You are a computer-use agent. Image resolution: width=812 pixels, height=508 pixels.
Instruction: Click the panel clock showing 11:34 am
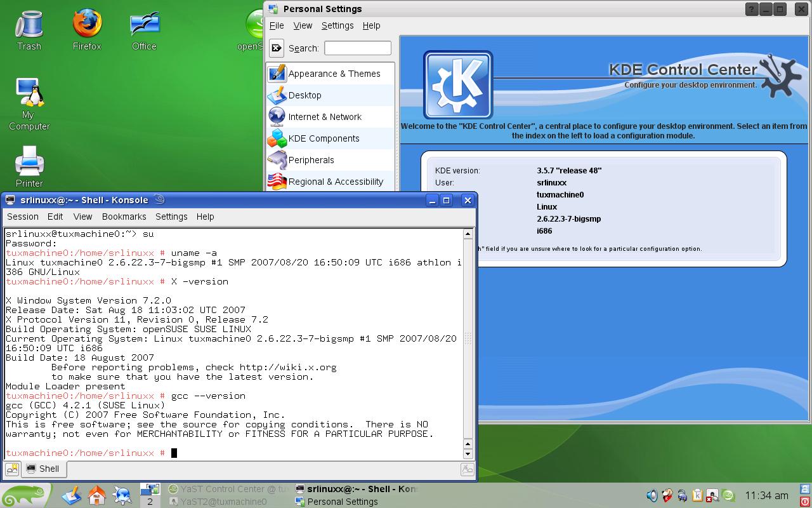coord(767,495)
